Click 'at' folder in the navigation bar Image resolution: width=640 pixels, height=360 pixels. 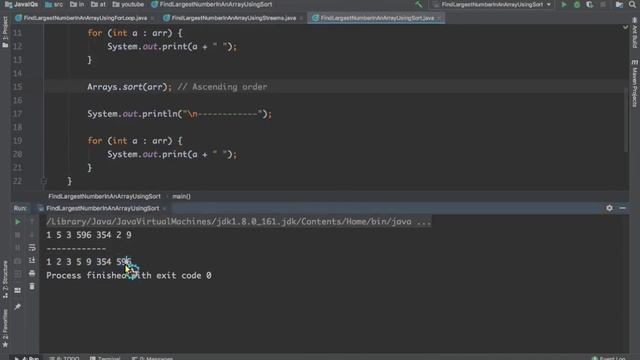(x=98, y=4)
